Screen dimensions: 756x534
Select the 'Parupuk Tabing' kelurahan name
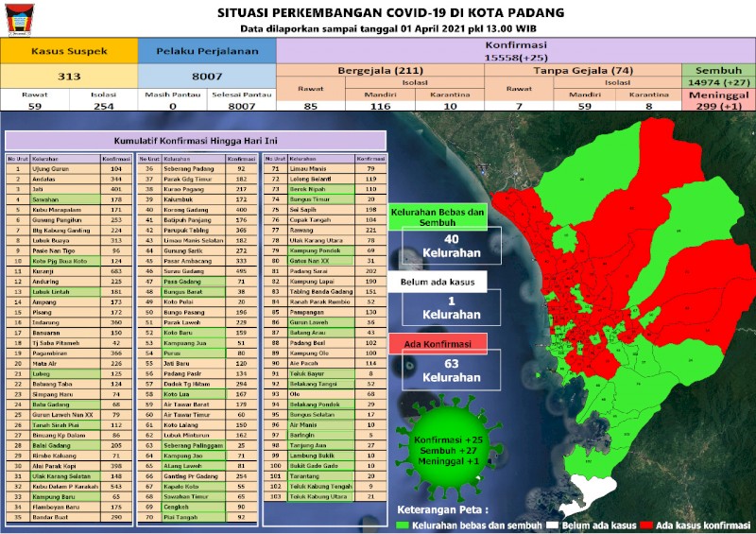186,230
